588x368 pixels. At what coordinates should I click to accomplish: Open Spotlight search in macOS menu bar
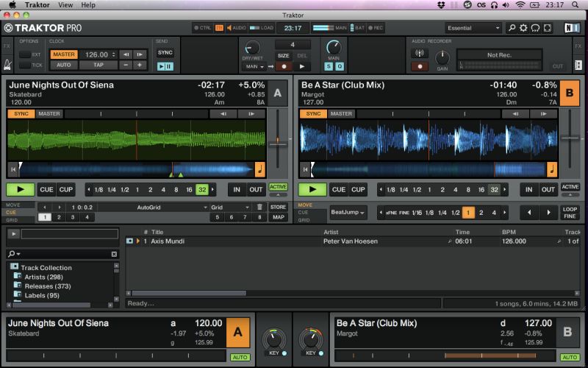coord(576,5)
